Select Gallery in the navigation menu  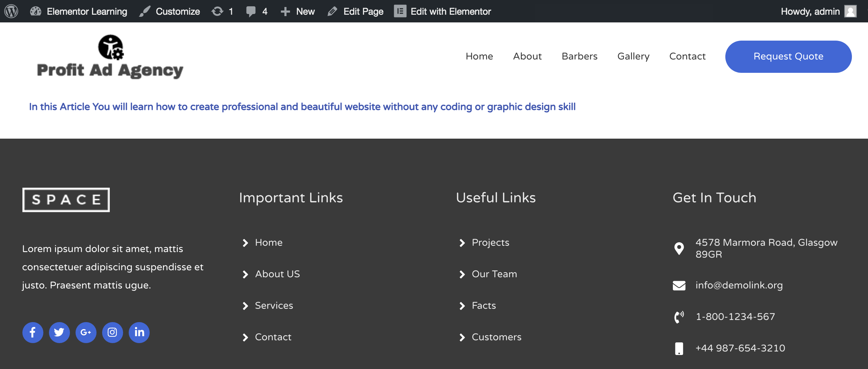(x=633, y=56)
